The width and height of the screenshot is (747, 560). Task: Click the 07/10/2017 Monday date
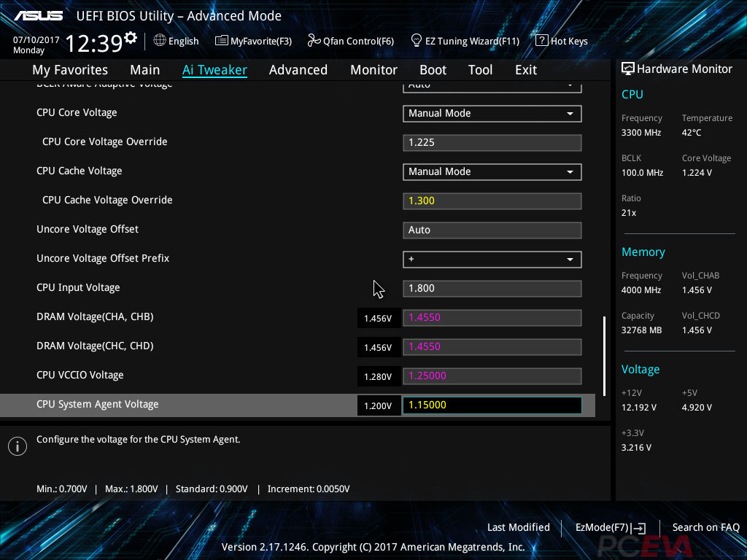pyautogui.click(x=36, y=45)
